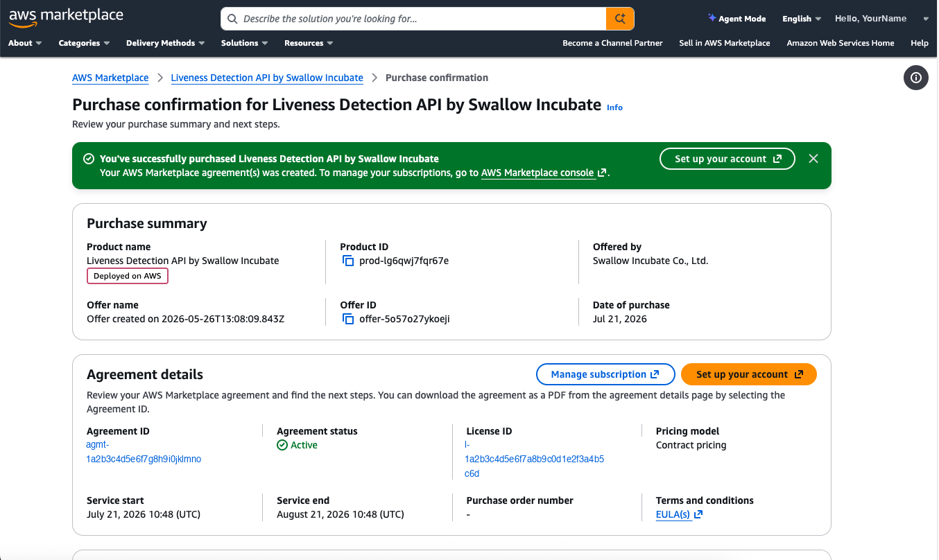Open the Help menu item
Screen dimensions: 939x560
pyautogui.click(x=920, y=43)
